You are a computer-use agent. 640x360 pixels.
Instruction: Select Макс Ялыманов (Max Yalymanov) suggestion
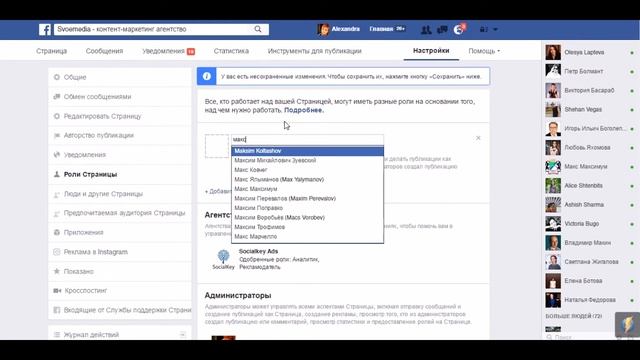point(307,180)
